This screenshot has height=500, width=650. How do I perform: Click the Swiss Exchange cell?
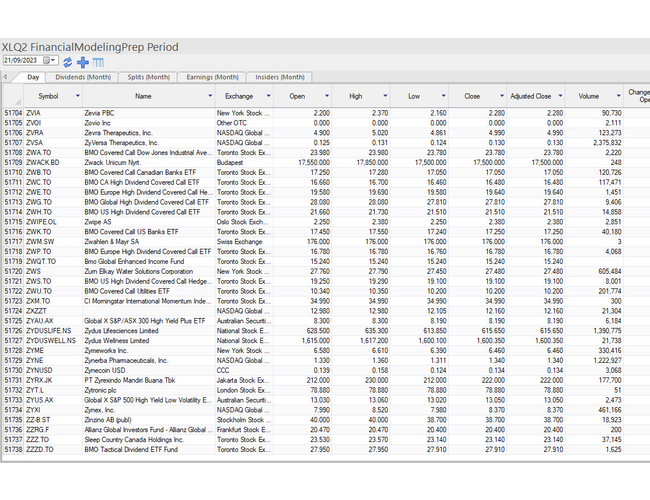(x=244, y=242)
